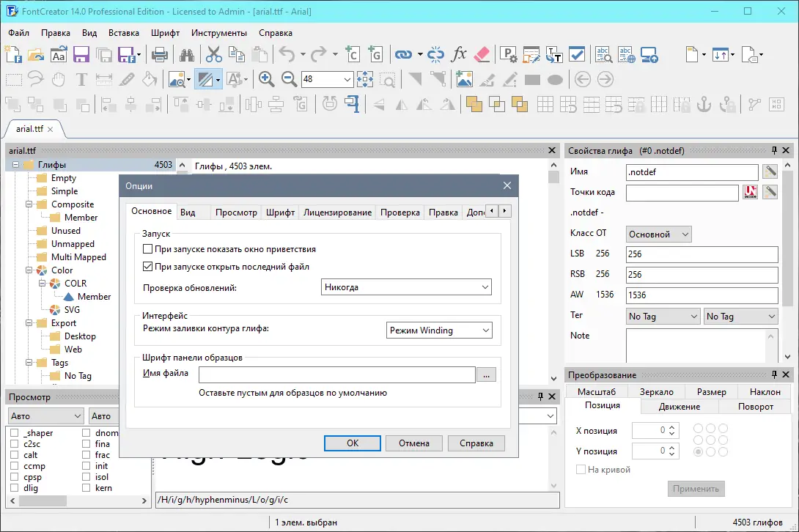Tick the kern feature checkbox

pyautogui.click(x=86, y=488)
